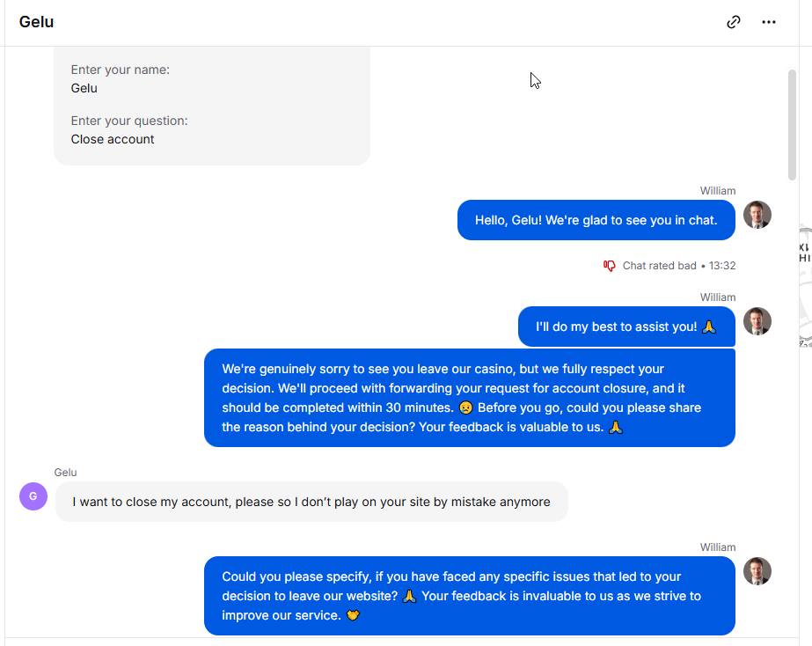Click the red thumbs-down rating icon

(609, 266)
